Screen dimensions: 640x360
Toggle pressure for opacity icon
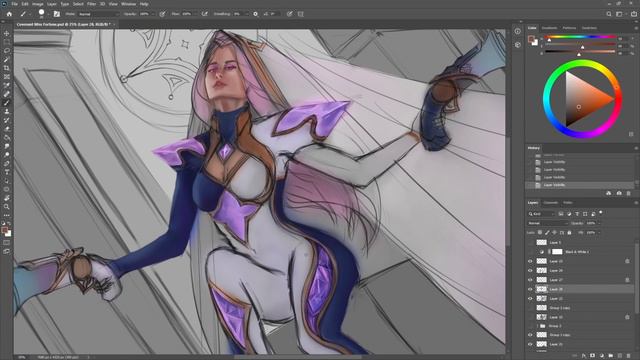coord(162,14)
